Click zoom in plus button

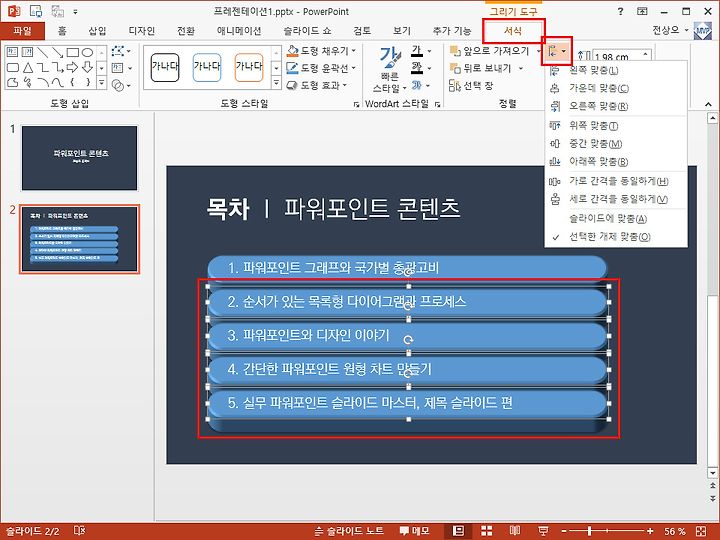click(x=650, y=531)
